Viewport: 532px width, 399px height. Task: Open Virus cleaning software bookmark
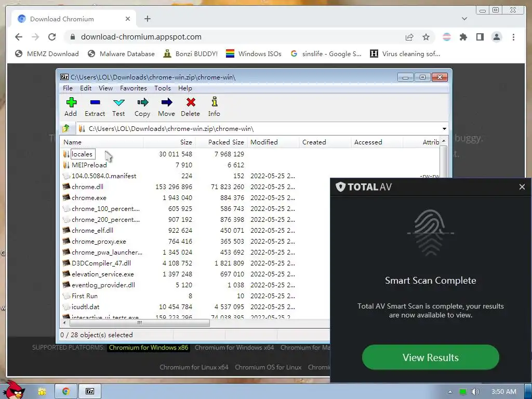(x=405, y=54)
